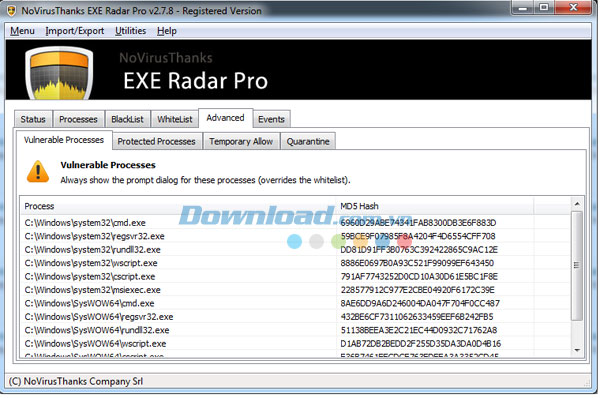Open the Temporary Allow sub-tab

point(241,141)
